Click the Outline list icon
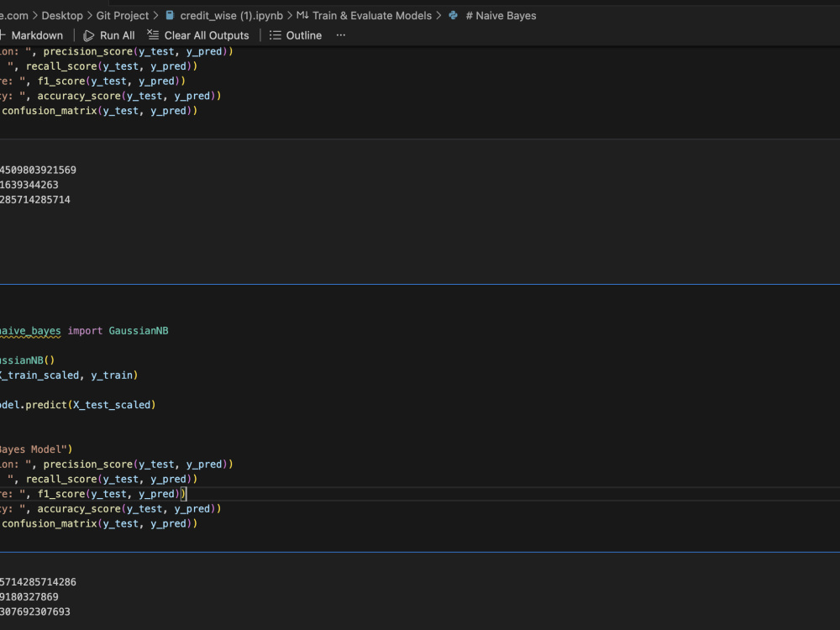The width and height of the screenshot is (840, 630). click(275, 35)
